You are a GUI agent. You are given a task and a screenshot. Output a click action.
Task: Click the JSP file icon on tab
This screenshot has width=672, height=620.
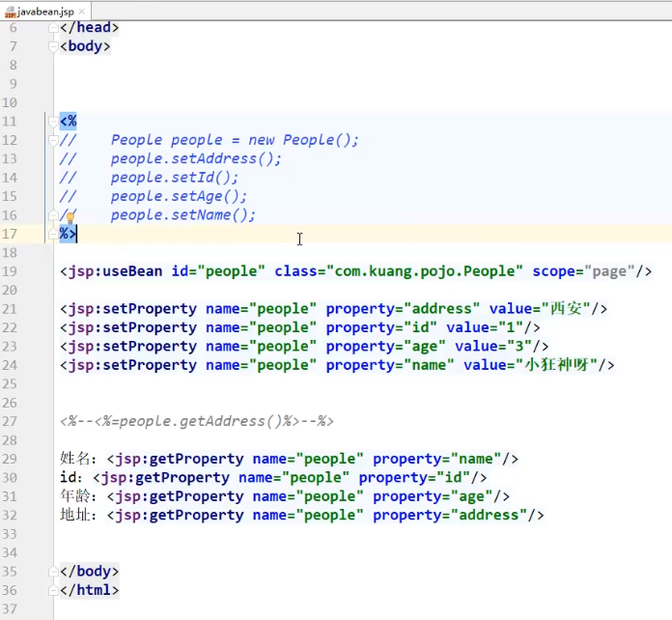click(10, 13)
